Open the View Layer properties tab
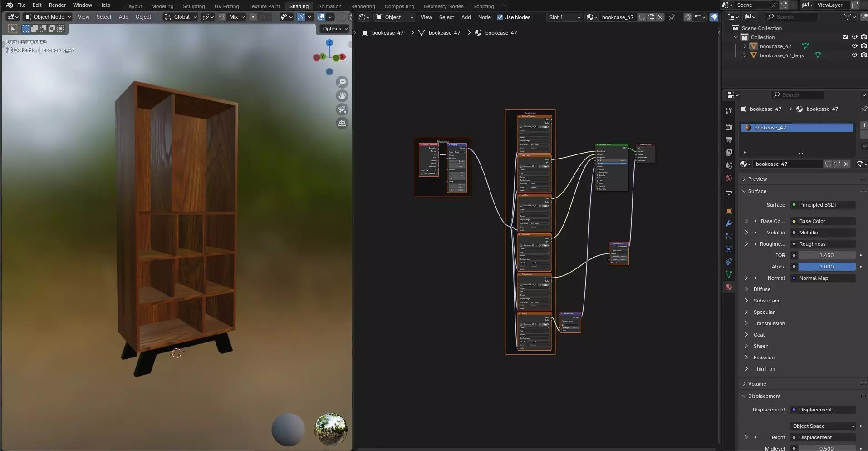The image size is (868, 451). pos(729,153)
